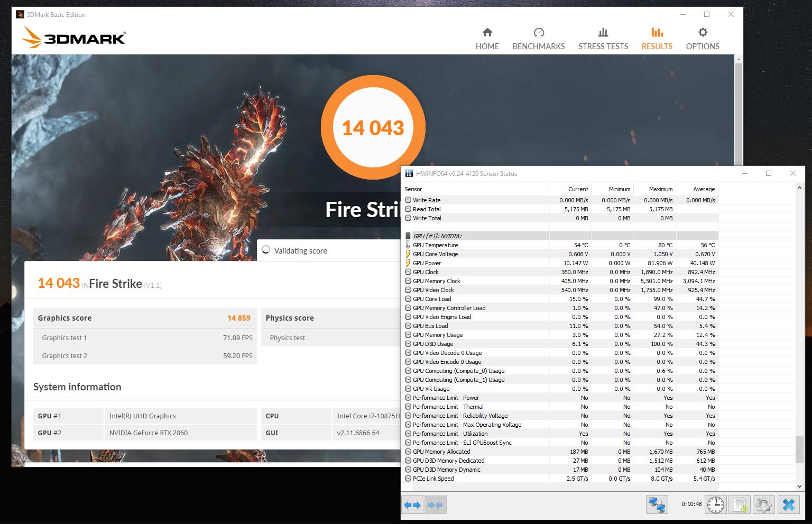Open OPTIONS in 3DMark navigation

(703, 39)
